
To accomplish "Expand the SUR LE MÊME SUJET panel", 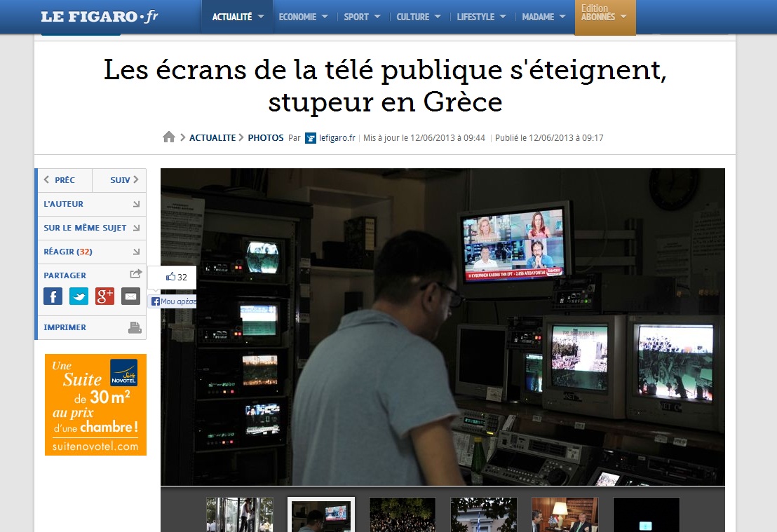I will 91,228.
